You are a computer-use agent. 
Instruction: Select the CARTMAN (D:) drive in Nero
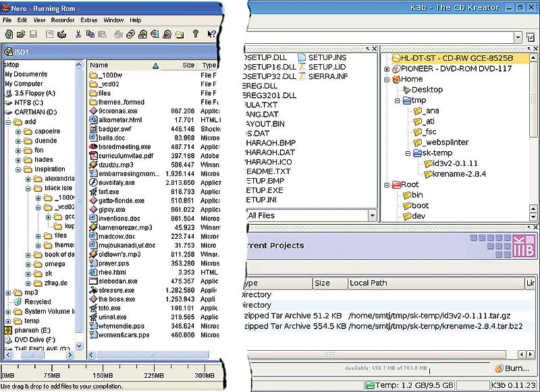[36, 112]
